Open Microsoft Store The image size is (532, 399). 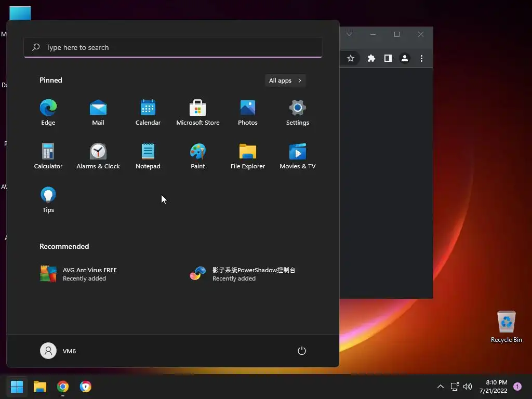point(198,113)
